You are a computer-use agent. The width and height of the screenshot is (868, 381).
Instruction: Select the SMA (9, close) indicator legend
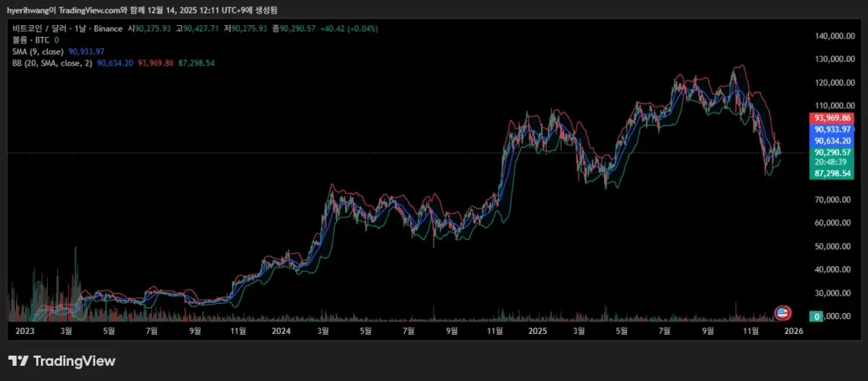38,51
